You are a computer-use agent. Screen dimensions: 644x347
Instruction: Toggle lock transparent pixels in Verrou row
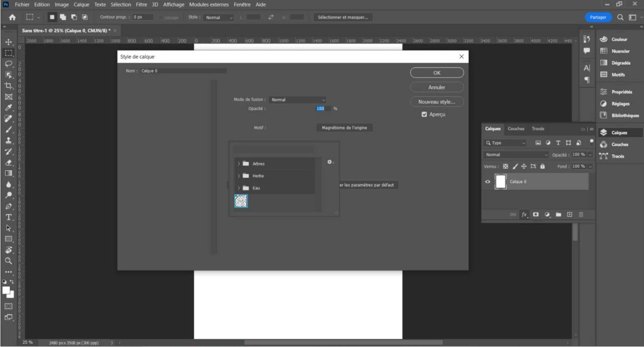505,167
